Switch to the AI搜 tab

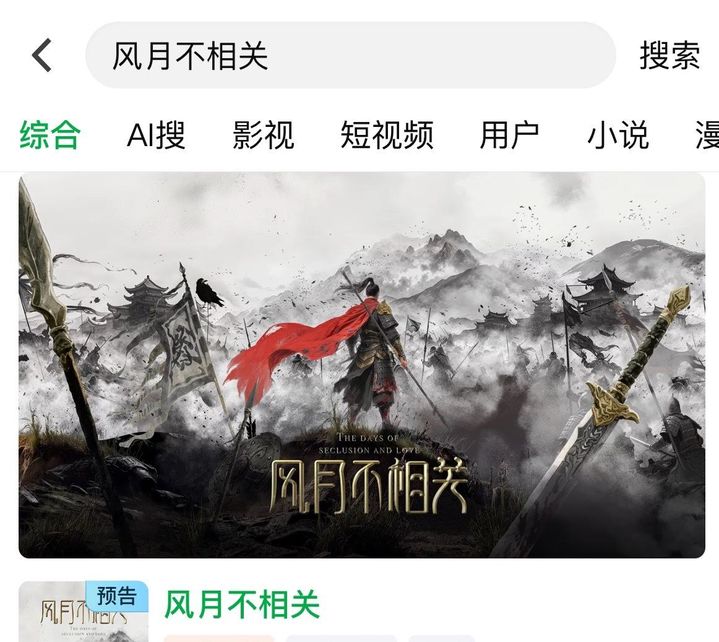coord(156,135)
